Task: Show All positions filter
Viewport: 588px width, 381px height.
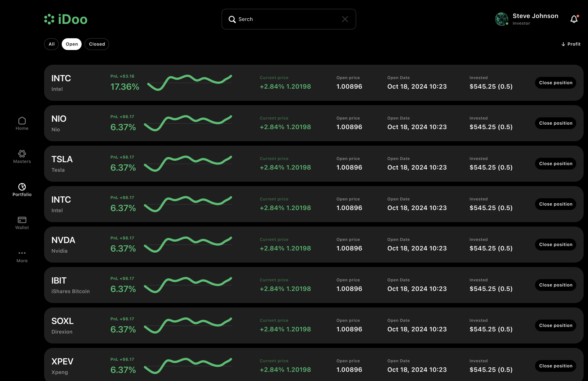Action: coord(51,44)
